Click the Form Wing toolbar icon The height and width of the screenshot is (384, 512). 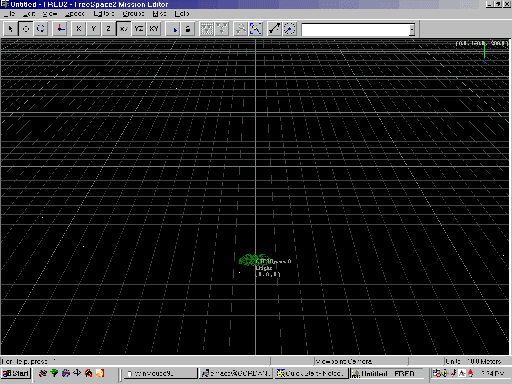tap(207, 29)
